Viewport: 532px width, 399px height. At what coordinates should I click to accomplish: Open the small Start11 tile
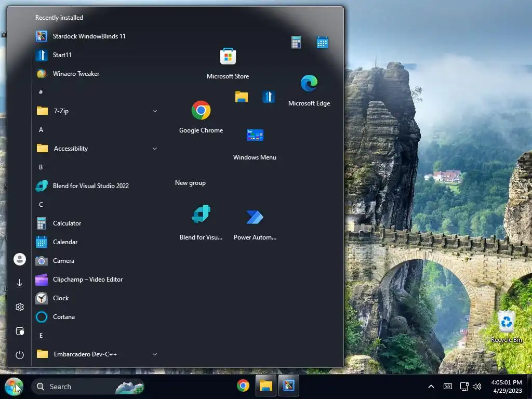(x=269, y=97)
